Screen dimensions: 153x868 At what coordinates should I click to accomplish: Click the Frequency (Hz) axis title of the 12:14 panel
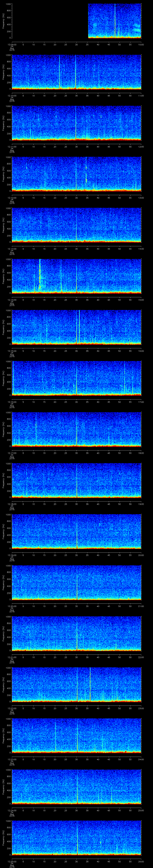[x=3, y=276]
